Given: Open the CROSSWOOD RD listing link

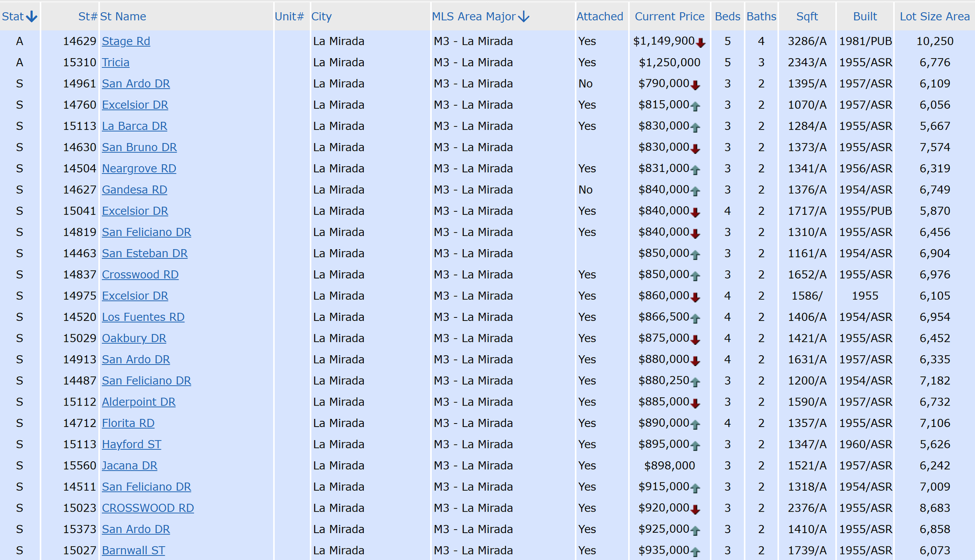Looking at the screenshot, I should point(147,508).
